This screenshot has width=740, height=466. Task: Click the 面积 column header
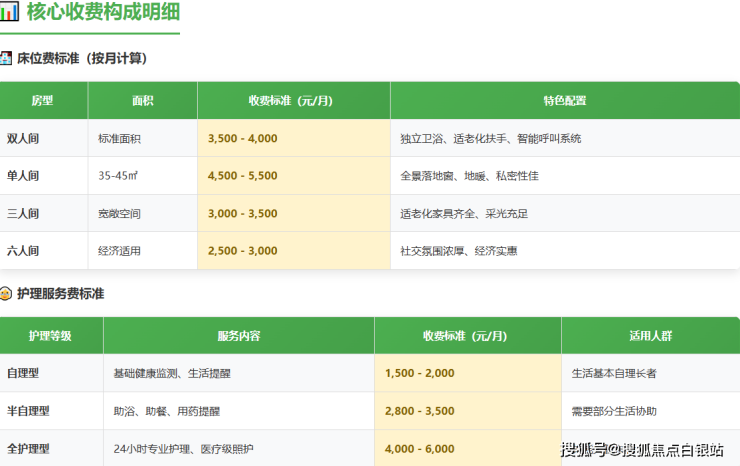142,101
